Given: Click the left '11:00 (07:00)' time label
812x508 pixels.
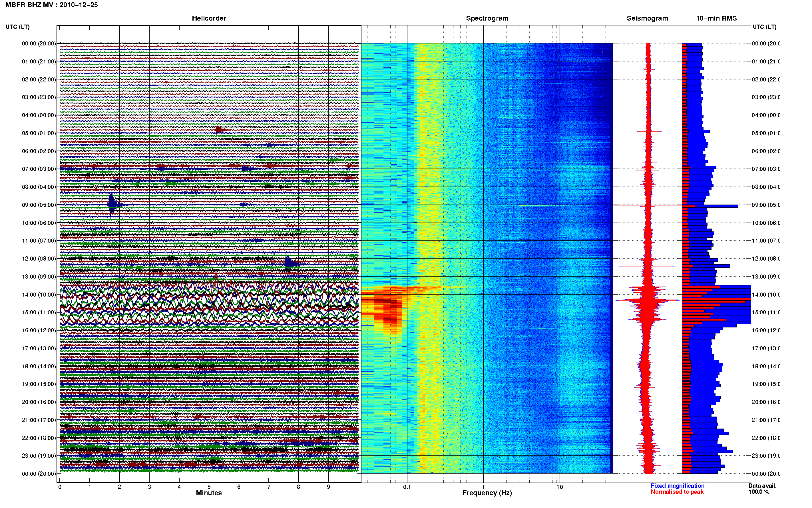Looking at the screenshot, I should (x=39, y=241).
